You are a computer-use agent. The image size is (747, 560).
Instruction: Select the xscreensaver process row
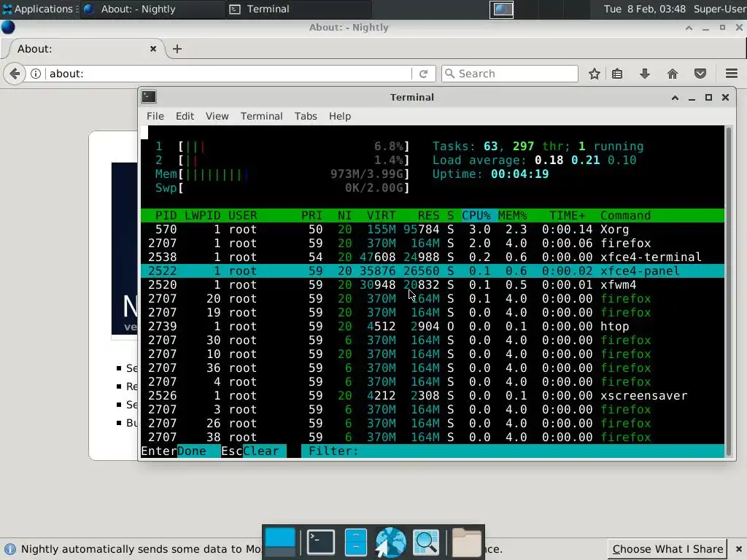433,395
